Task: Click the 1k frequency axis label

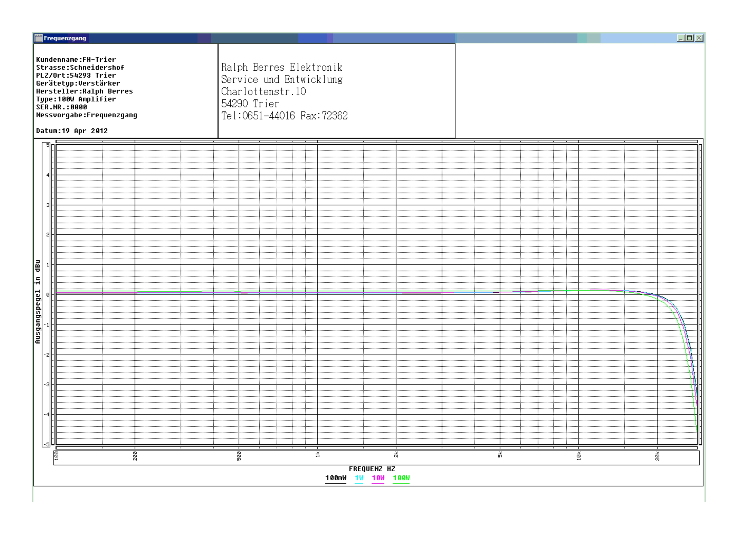Action: [317, 455]
